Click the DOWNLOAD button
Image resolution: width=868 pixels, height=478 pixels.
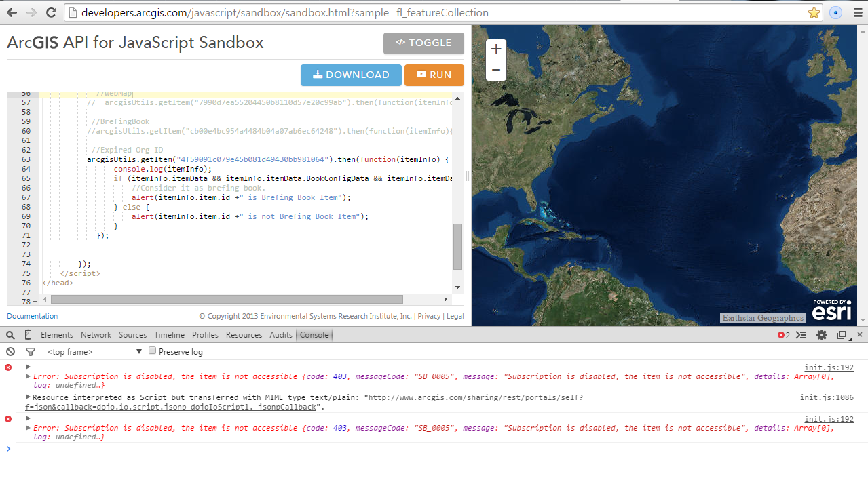coord(351,75)
